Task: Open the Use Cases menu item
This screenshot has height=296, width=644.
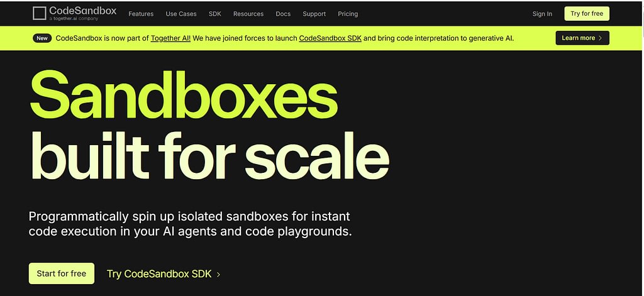Action: 181,14
